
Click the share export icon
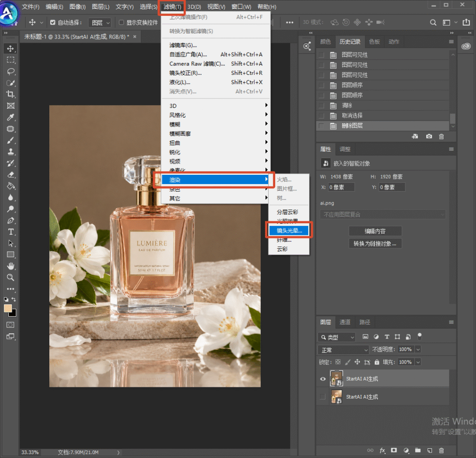point(466,22)
